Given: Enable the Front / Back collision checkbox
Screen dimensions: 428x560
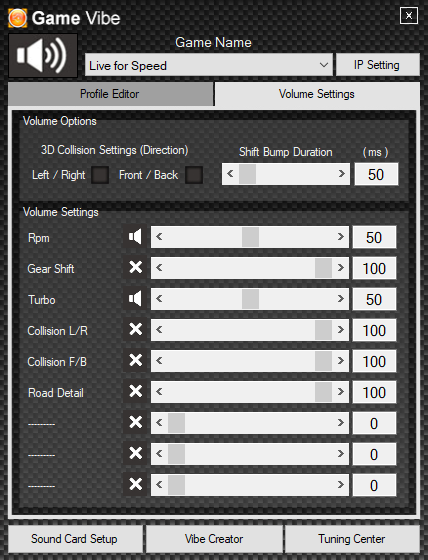Looking at the screenshot, I should click(x=194, y=175).
